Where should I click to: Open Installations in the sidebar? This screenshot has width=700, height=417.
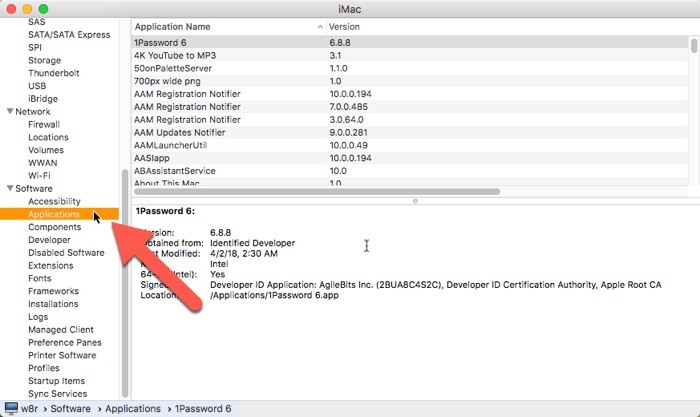53,304
